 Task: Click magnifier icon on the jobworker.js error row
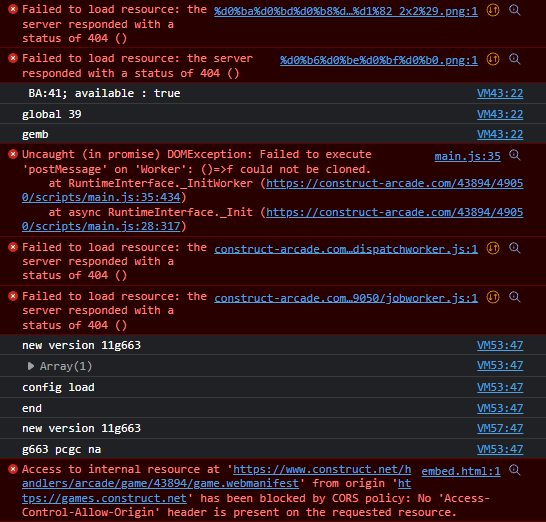515,297
